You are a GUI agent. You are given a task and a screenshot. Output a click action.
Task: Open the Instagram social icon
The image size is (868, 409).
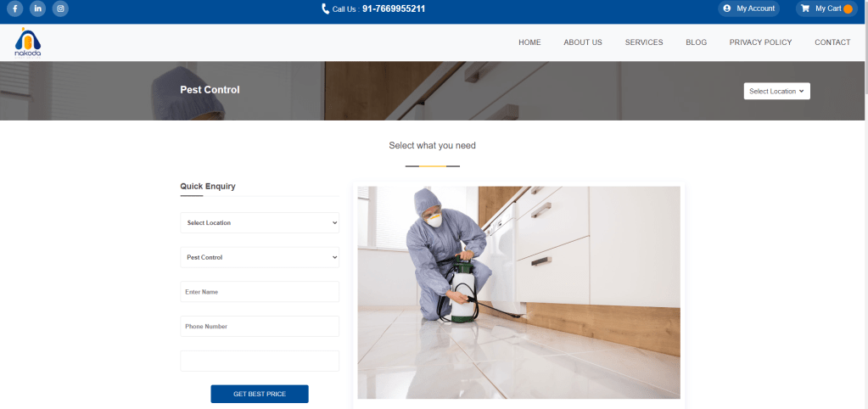60,8
